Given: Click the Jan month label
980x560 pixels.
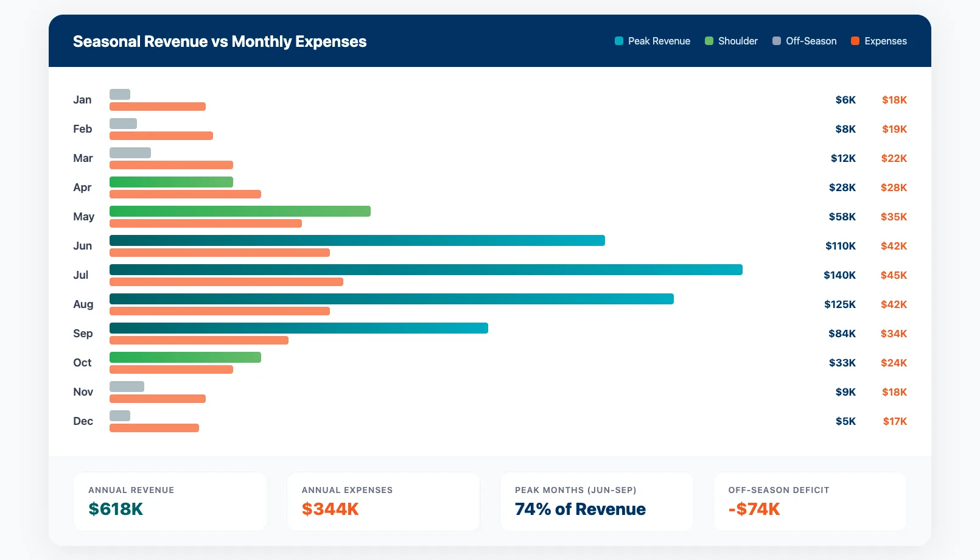Looking at the screenshot, I should tap(82, 100).
